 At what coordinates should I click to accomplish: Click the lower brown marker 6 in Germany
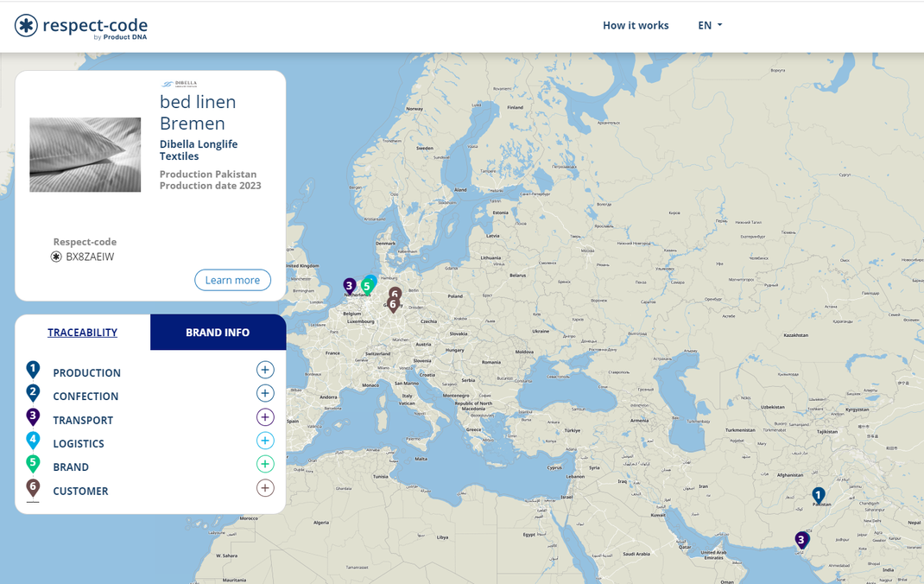[x=392, y=305]
